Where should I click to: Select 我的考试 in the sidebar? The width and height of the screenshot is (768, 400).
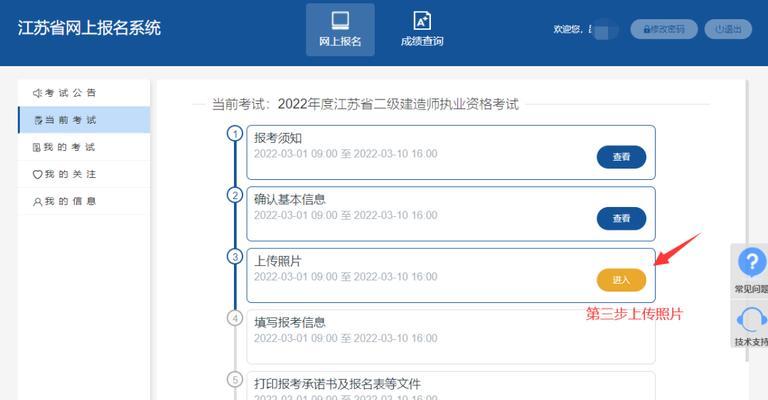click(x=84, y=147)
